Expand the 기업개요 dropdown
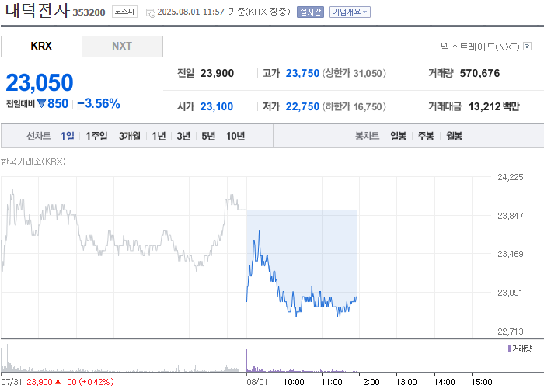Viewport: 544px width, 392px height. (350, 12)
